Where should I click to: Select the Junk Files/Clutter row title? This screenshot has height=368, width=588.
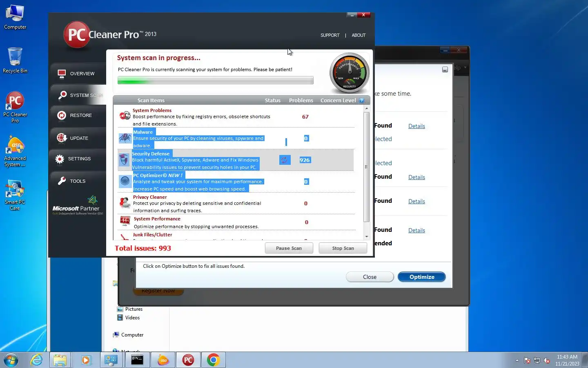tap(152, 235)
